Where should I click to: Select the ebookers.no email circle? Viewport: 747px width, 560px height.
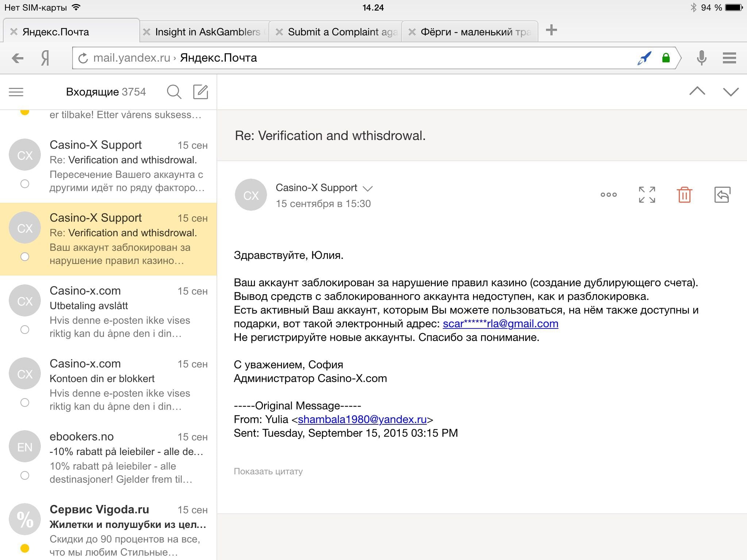[x=25, y=475]
